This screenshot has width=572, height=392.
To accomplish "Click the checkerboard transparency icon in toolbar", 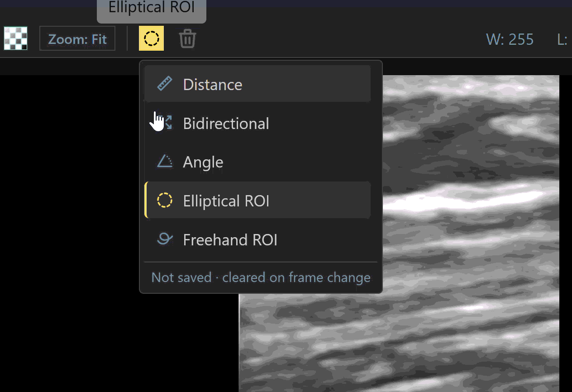I will click(16, 38).
